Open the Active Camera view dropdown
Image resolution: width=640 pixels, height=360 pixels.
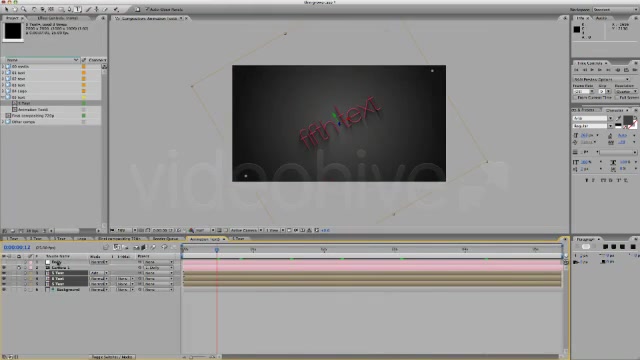(246, 230)
